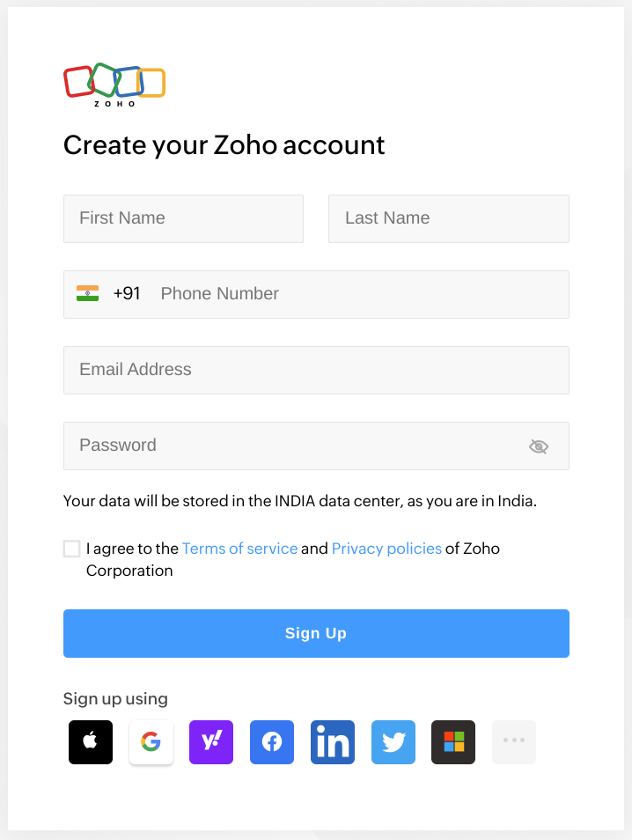Viewport: 632px width, 840px height.
Task: Click into the Last Name field
Action: pos(448,218)
